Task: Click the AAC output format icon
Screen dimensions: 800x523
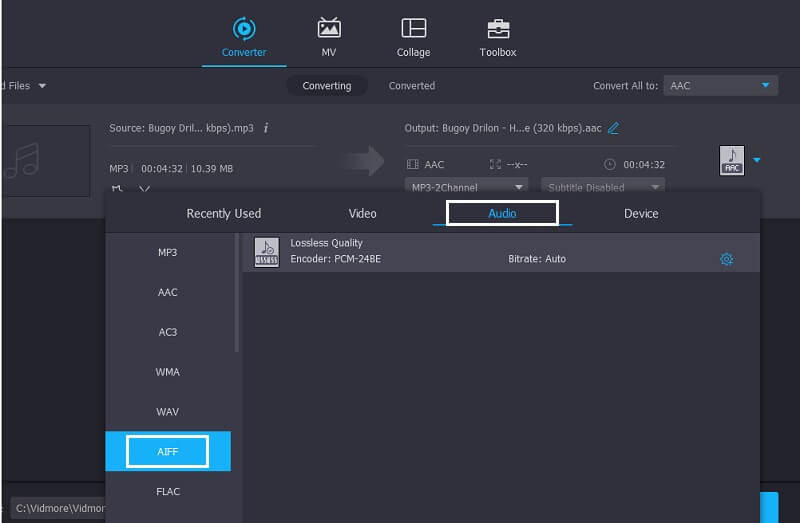Action: tap(732, 161)
